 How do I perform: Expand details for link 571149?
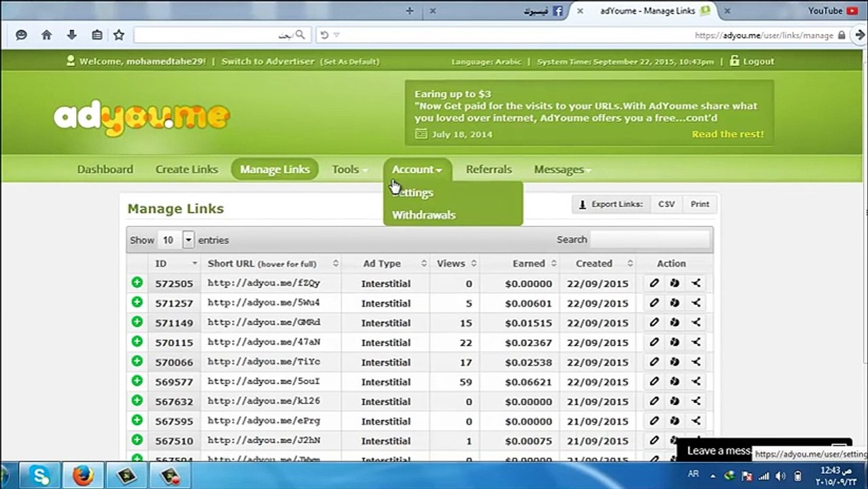pyautogui.click(x=137, y=322)
